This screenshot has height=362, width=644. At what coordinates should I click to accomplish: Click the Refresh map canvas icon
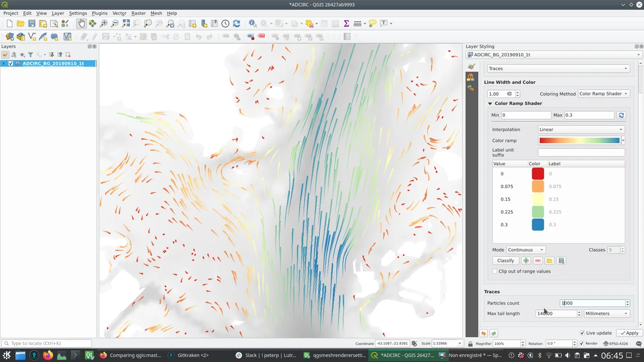coord(236,24)
